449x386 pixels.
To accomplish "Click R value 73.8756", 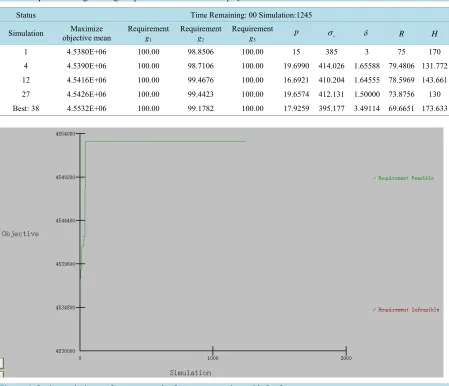I will [401, 94].
